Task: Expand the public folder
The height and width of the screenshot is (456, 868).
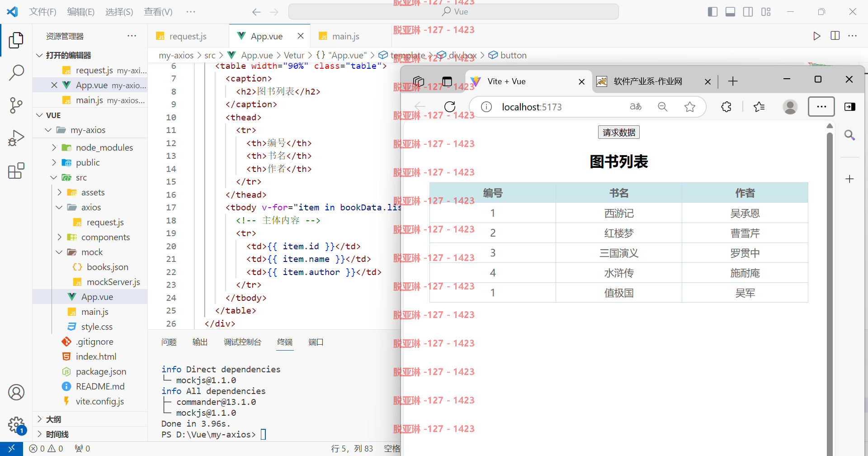Action: [54, 162]
